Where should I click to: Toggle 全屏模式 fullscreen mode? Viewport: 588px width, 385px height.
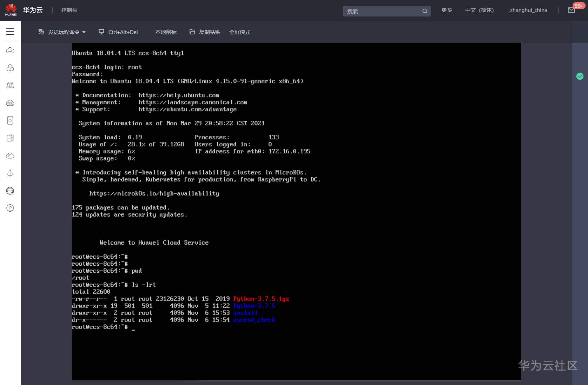(x=239, y=32)
